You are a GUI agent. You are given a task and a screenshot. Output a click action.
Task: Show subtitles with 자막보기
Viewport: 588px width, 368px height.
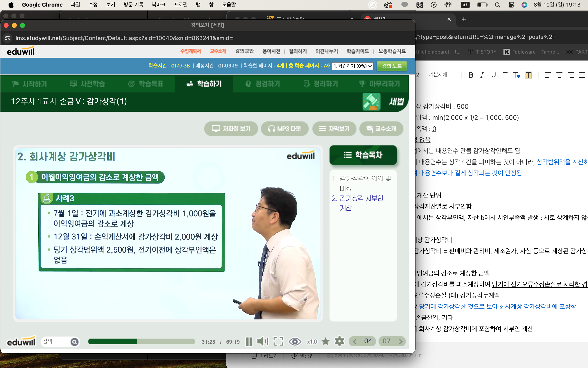tap(334, 129)
